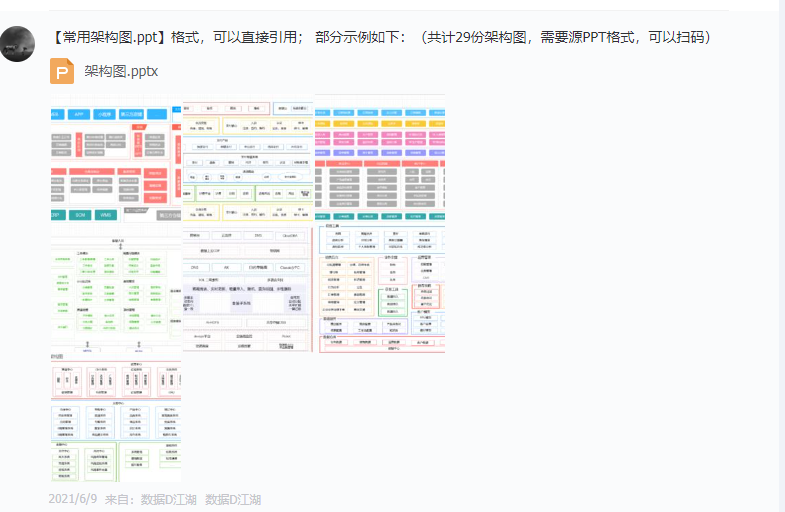Open the bottom thumbnail with red and blue panels
Image resolution: width=785 pixels, height=512 pixels.
116,418
